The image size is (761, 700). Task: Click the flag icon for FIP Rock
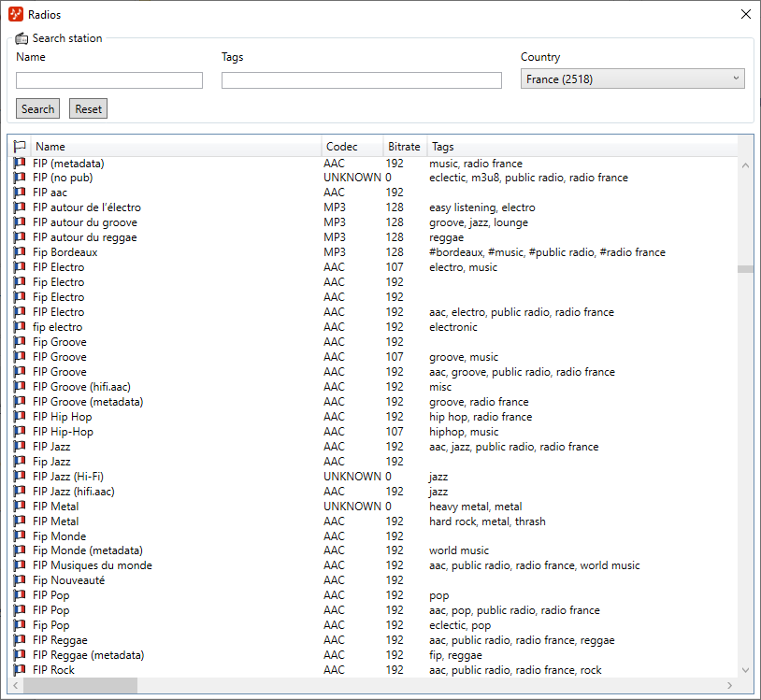pyautogui.click(x=20, y=670)
